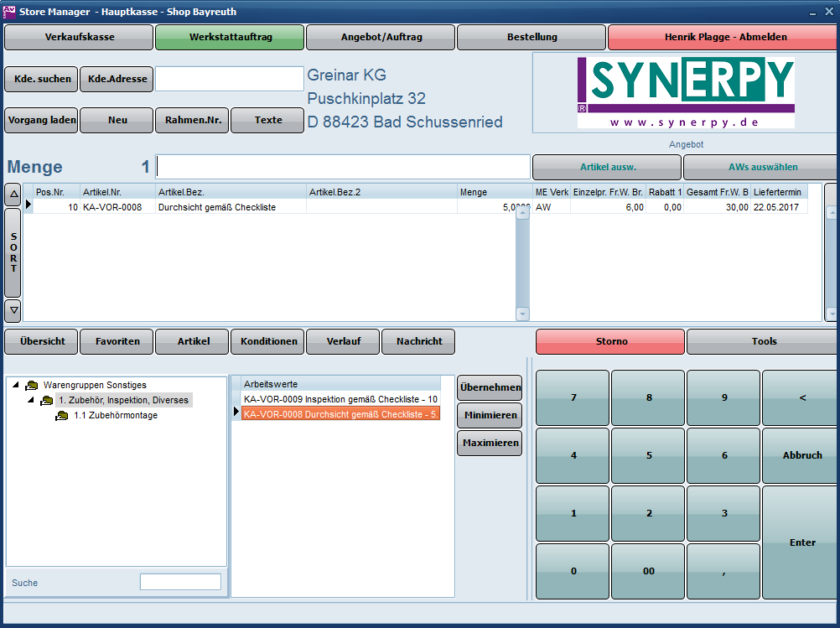Image resolution: width=840 pixels, height=628 pixels.
Task: Open the AWs auswählen selection
Action: click(x=761, y=167)
